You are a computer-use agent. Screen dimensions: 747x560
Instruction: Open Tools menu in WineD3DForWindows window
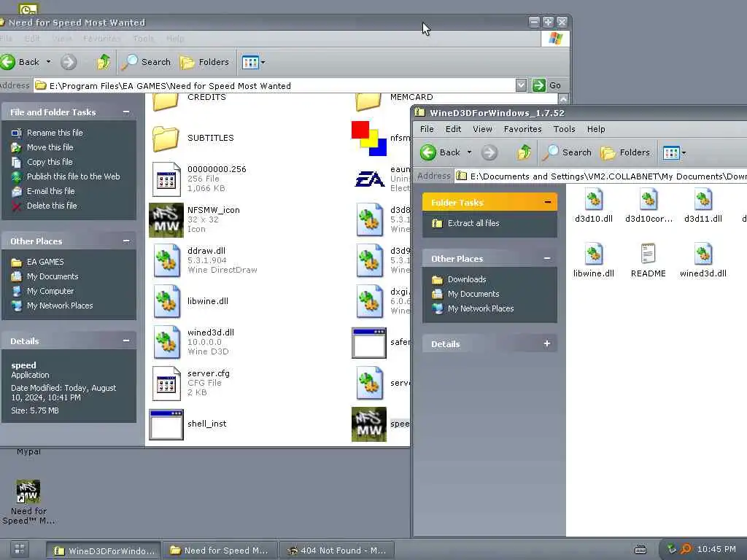[x=564, y=129]
